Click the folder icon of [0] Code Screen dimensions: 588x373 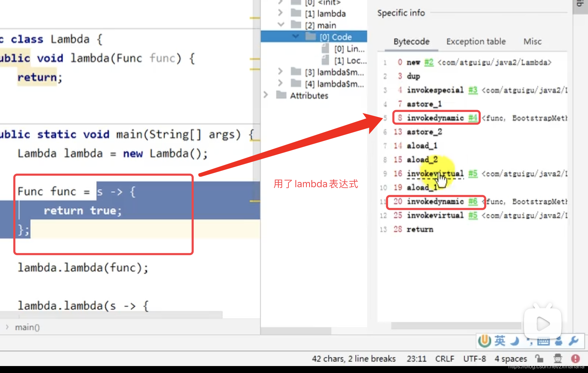click(310, 37)
